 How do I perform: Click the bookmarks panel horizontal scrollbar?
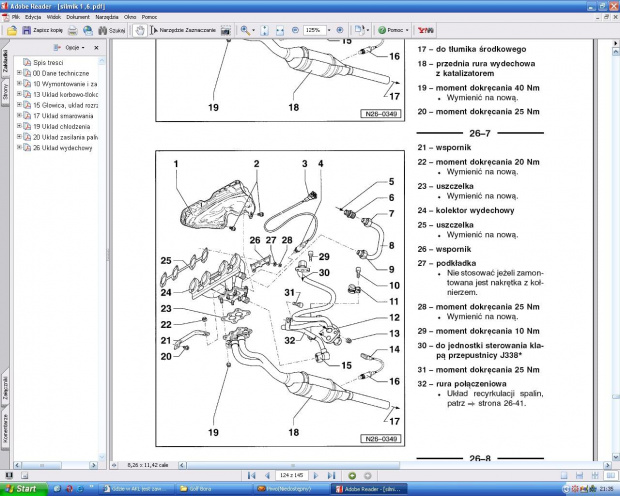coord(42,465)
